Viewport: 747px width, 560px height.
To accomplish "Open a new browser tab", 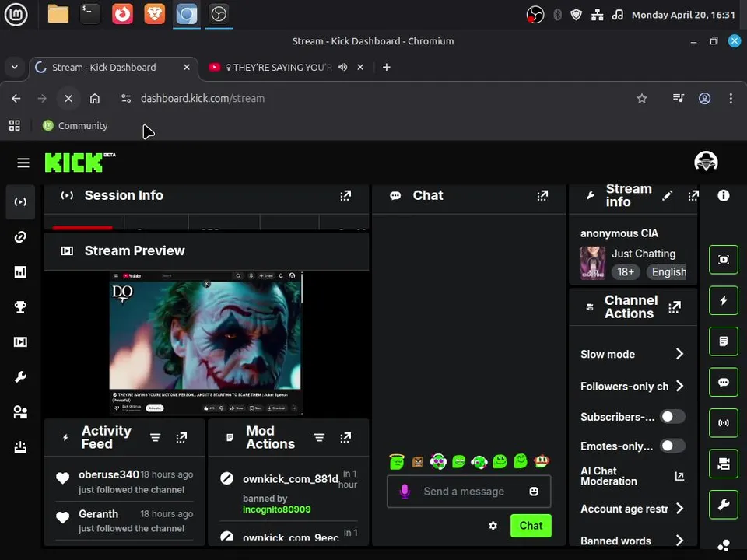I will pyautogui.click(x=387, y=67).
